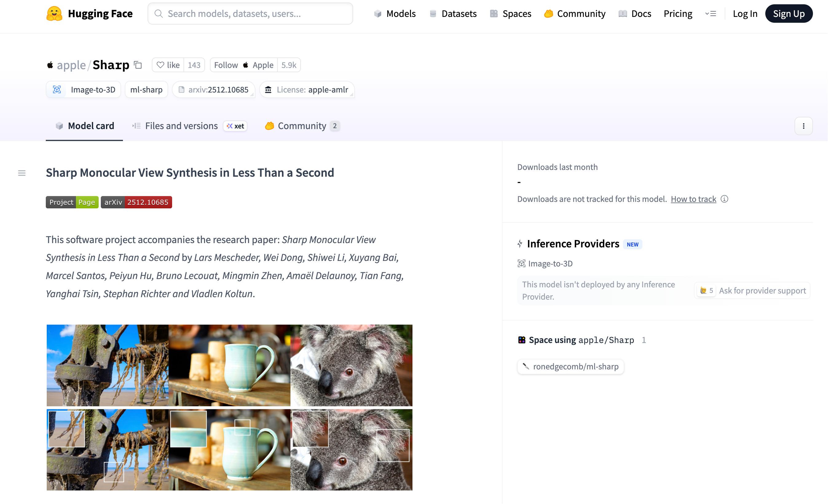Click the Apple logo beside apple/Sharp

50,65
